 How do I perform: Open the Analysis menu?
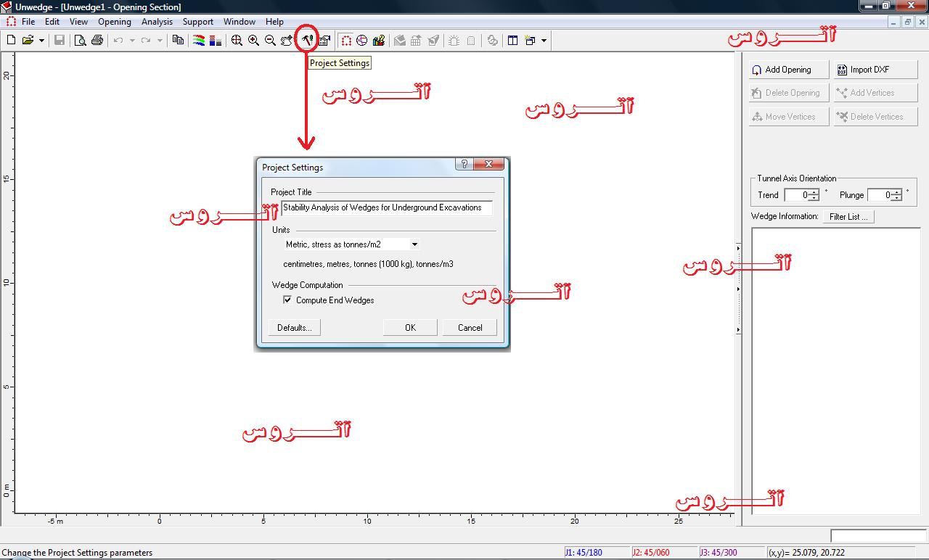point(157,22)
